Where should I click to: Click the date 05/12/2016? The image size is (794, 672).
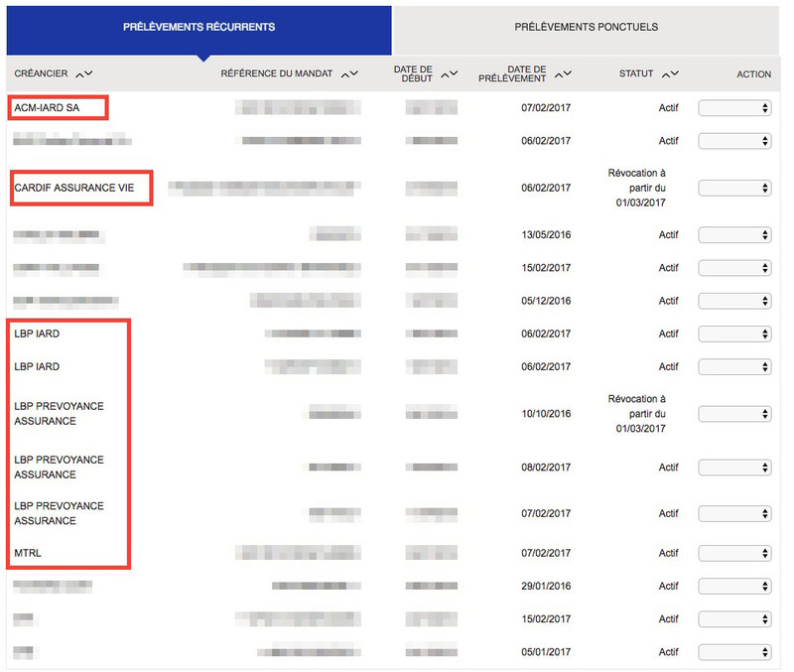click(x=546, y=301)
